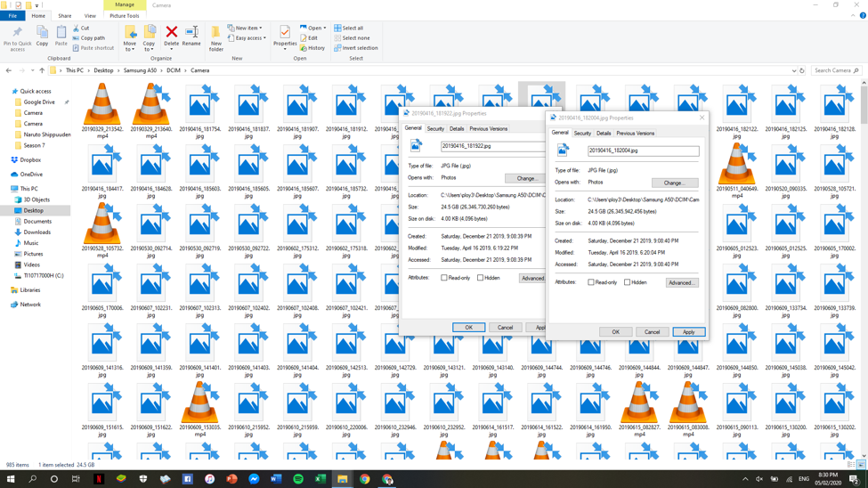Screen dimensions: 868x488
Task: Click filename field in 20190416_182004.jpg Properties
Action: pos(644,150)
